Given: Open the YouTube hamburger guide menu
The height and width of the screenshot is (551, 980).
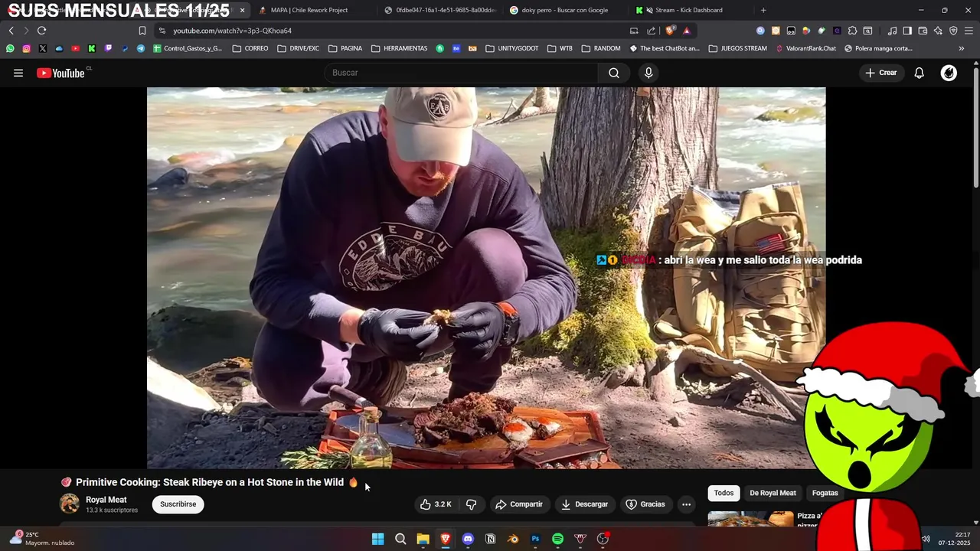Looking at the screenshot, I should [18, 73].
